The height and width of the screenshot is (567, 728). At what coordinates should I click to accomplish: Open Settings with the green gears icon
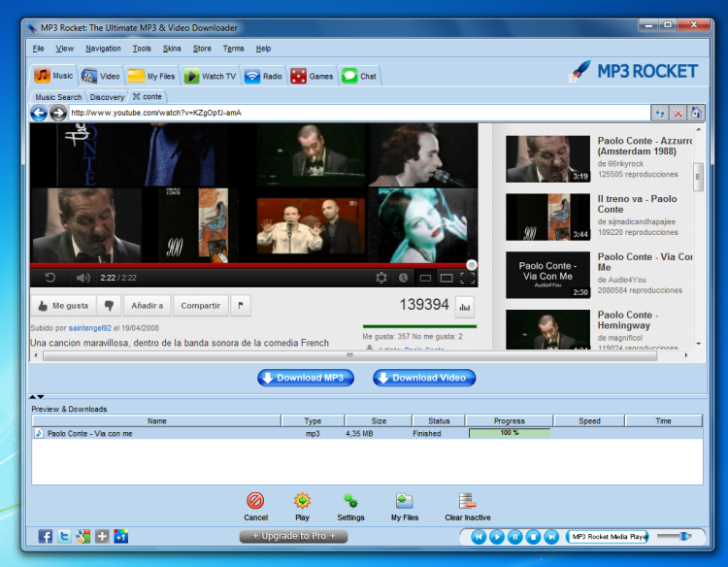[350, 501]
